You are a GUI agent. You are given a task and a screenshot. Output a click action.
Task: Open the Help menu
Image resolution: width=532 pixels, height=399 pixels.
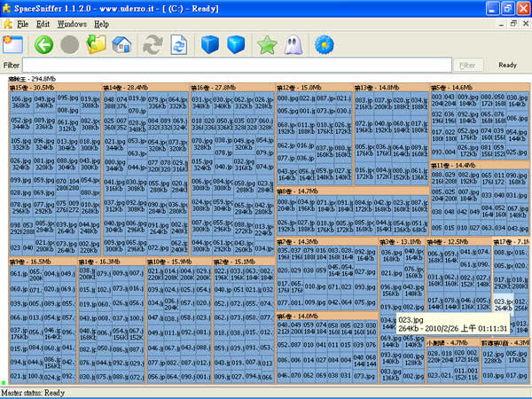tap(101, 24)
